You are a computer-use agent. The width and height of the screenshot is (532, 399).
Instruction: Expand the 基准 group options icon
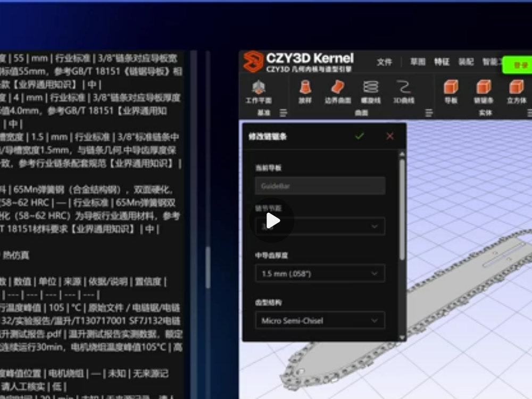pos(284,113)
